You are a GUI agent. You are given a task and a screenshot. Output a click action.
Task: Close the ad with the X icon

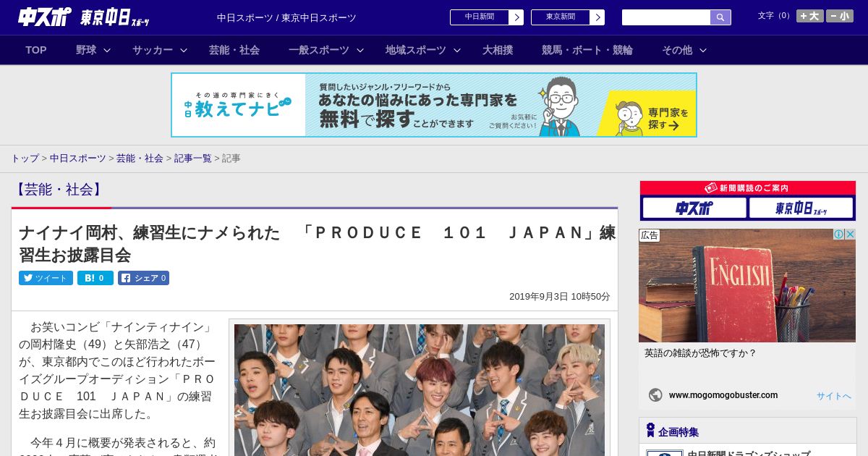(x=851, y=234)
